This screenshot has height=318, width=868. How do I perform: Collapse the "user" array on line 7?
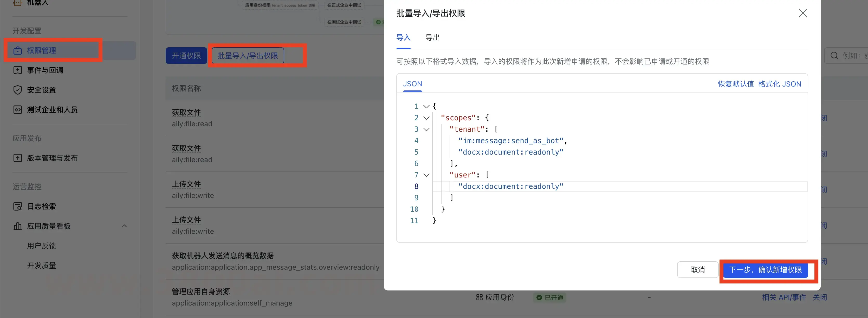coord(426,175)
